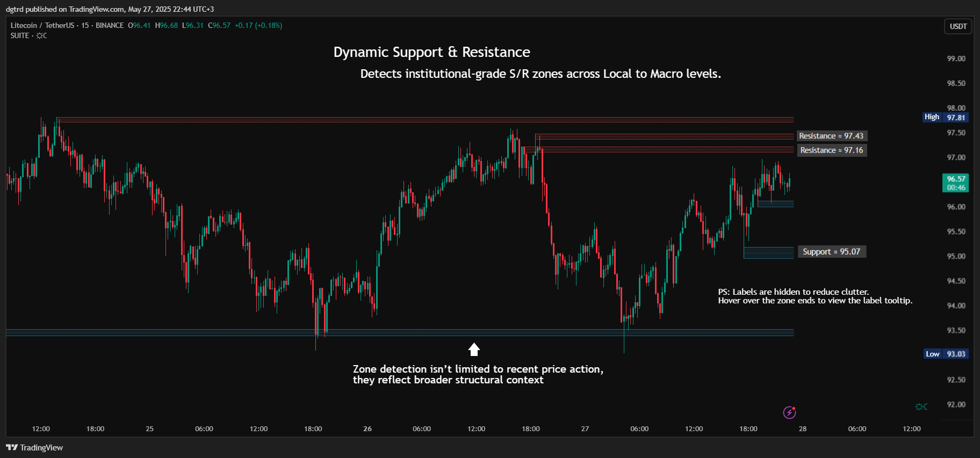The image size is (980, 458).
Task: Click the pink lightning flash icon
Action: pos(789,412)
